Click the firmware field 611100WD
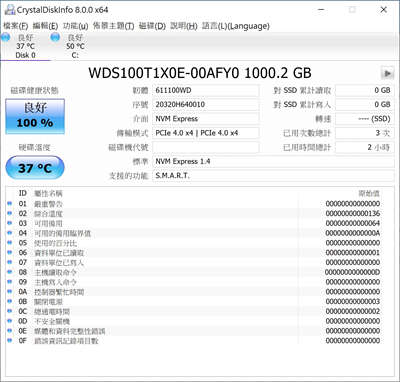Viewport: 400px width, 382px height. click(206, 90)
